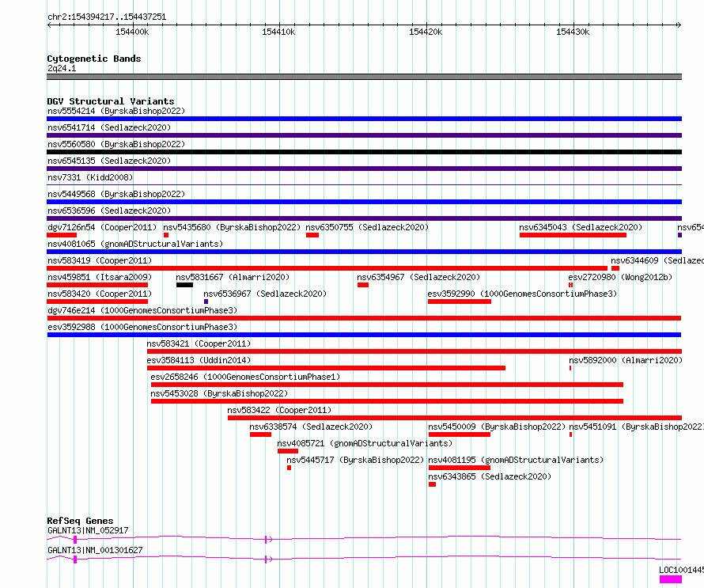The width and height of the screenshot is (704, 588).
Task: Click the nsv583419 (Cooper2011) label
Action: [100, 260]
